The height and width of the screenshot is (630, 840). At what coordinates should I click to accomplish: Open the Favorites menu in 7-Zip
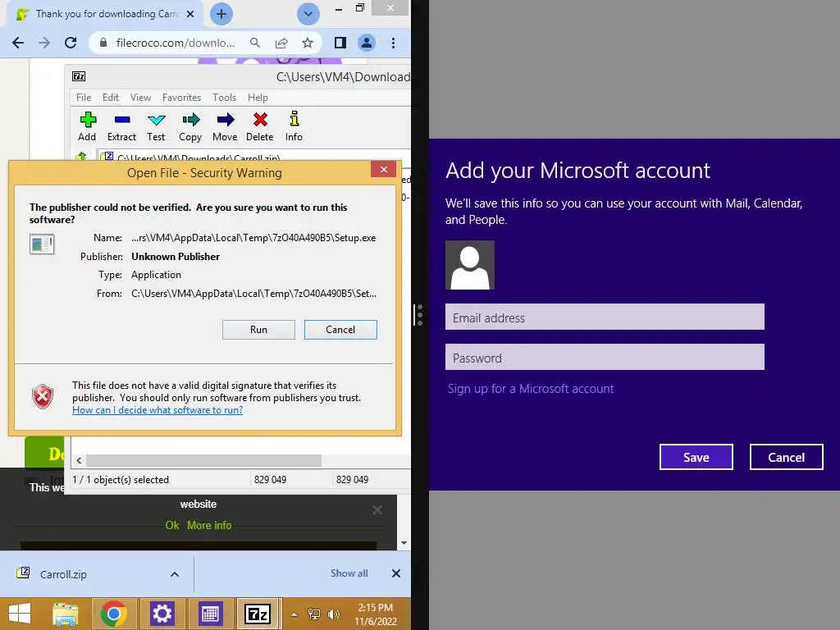[x=181, y=98]
